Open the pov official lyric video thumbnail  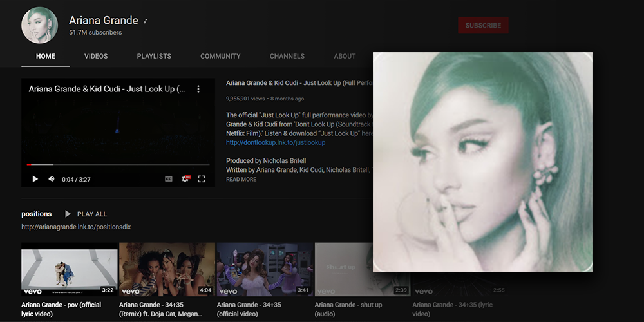point(70,269)
